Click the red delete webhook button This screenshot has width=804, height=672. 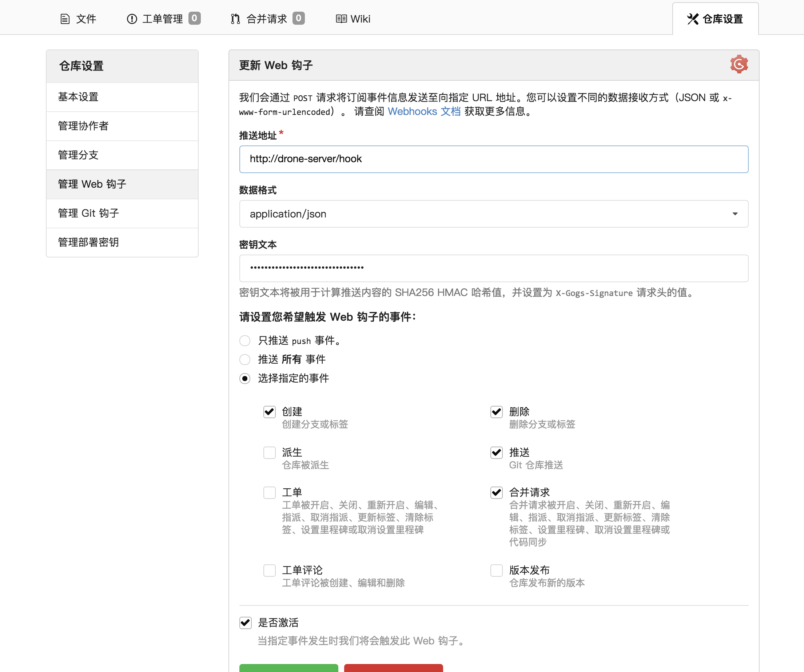point(393,667)
